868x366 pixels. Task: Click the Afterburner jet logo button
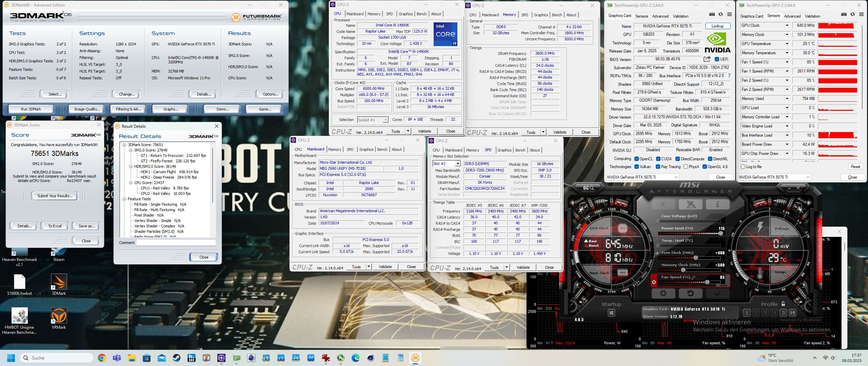pyautogui.click(x=690, y=204)
